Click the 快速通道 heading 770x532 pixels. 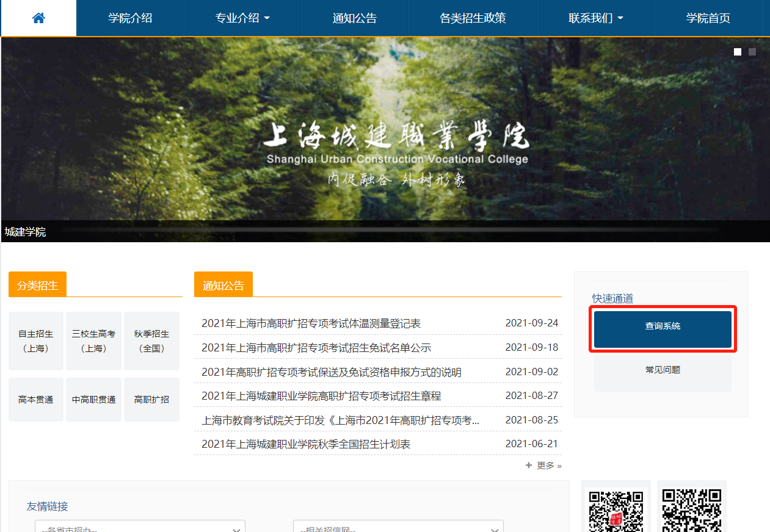coord(612,298)
